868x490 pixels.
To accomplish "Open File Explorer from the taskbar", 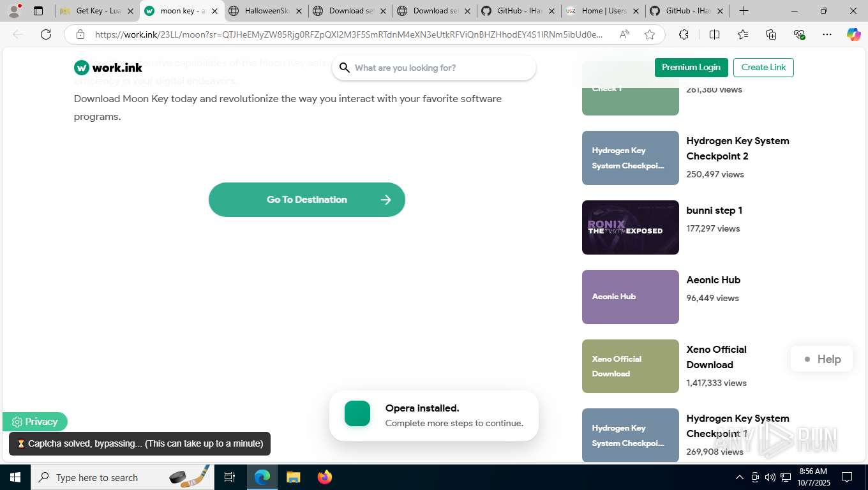I will [293, 477].
